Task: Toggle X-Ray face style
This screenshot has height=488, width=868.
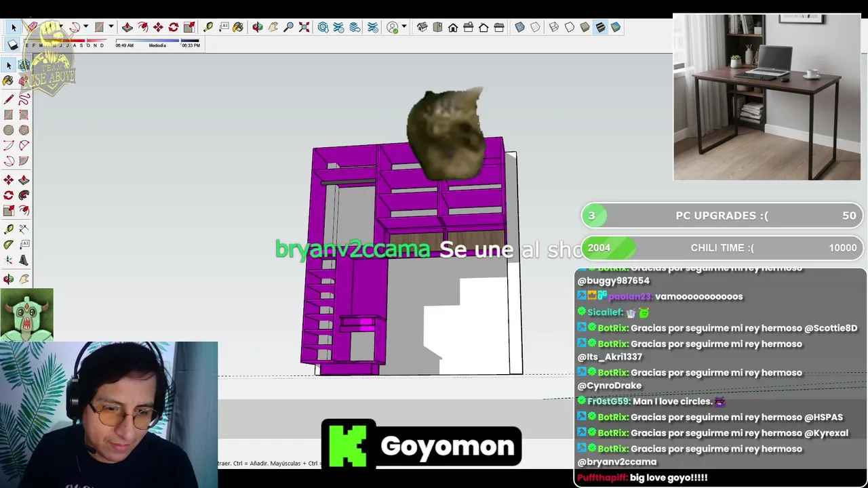Action: (519, 27)
